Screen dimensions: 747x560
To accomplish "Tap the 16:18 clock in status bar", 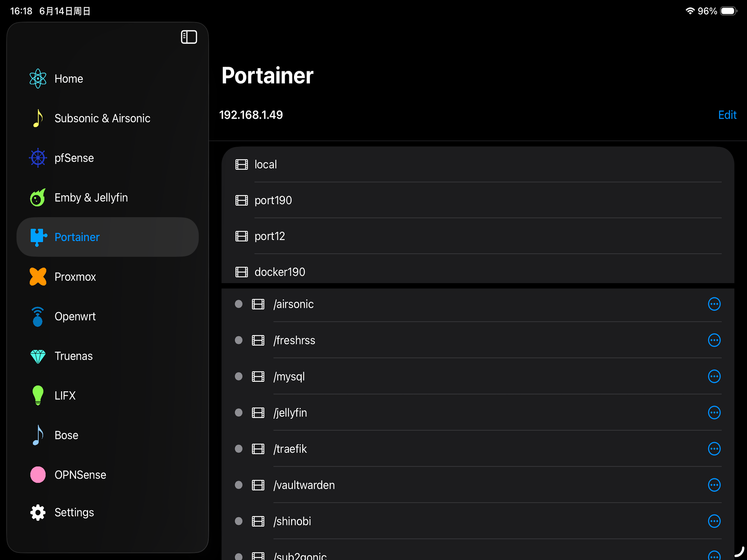I will click(x=21, y=11).
